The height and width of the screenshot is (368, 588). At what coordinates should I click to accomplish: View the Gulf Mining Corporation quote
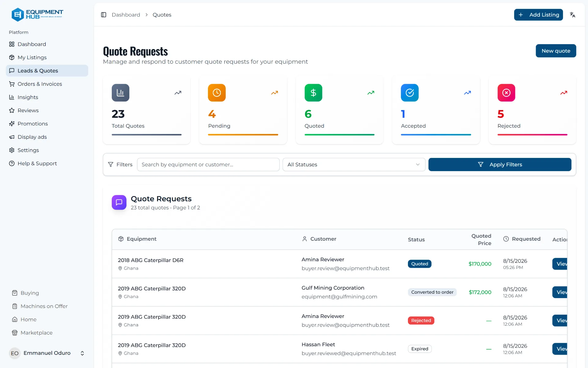[x=560, y=292]
